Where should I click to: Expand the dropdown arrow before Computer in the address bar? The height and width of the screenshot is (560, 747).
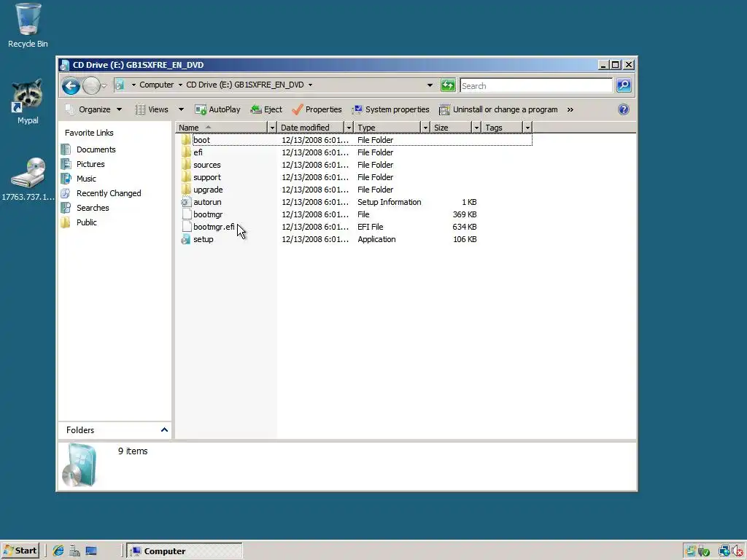click(x=133, y=85)
